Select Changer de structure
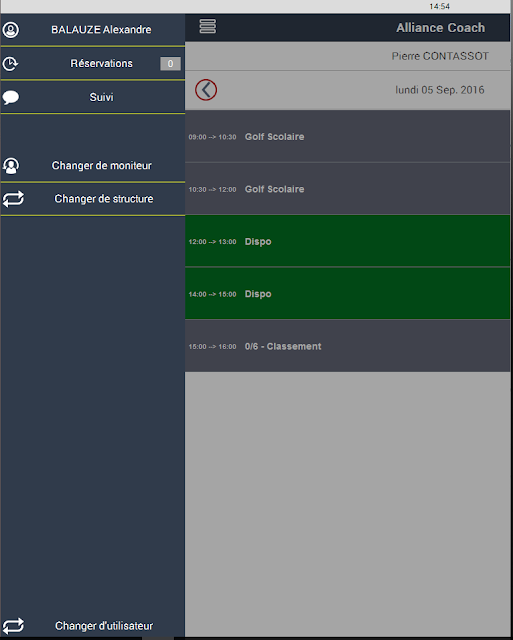This screenshot has width=513, height=640. (x=93, y=199)
